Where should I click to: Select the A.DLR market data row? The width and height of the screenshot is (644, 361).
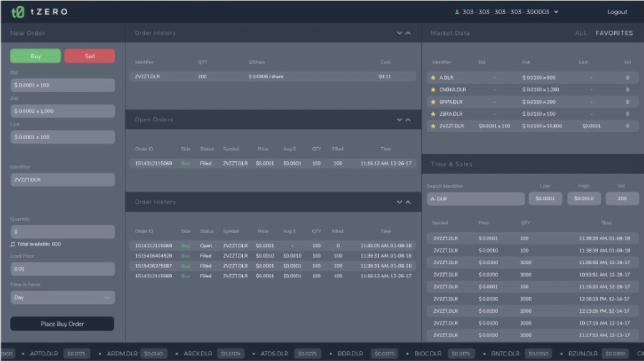532,78
